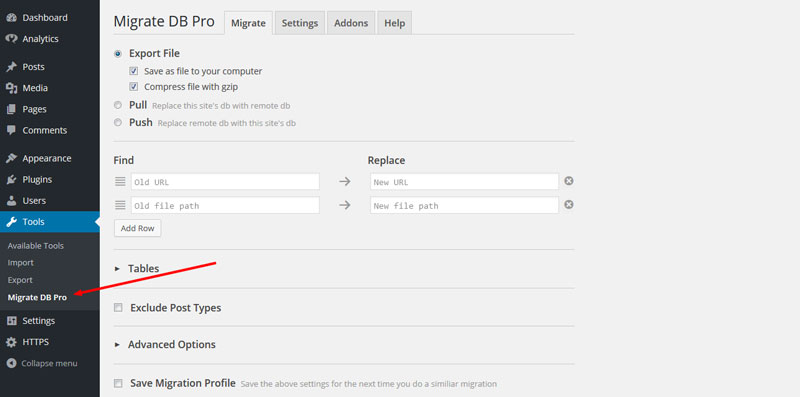Focus the New file path field
This screenshot has width=800, height=397.
[464, 205]
